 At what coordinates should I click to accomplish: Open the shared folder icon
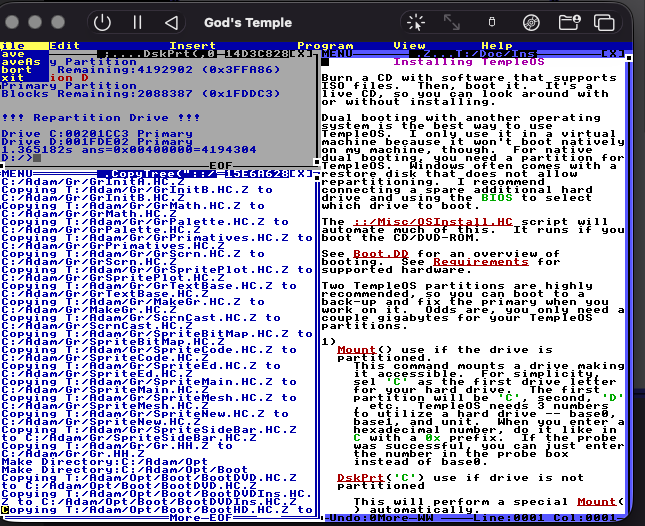point(569,22)
